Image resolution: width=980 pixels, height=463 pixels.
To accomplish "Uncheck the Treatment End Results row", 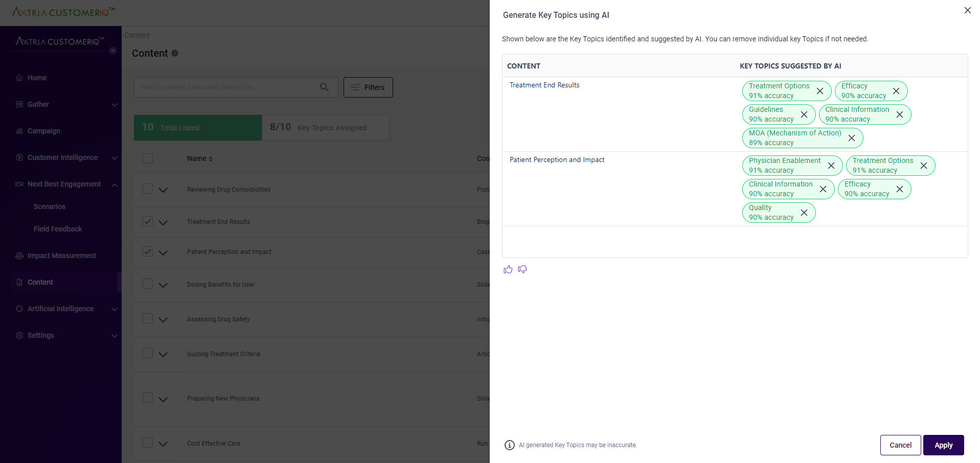I will point(147,222).
